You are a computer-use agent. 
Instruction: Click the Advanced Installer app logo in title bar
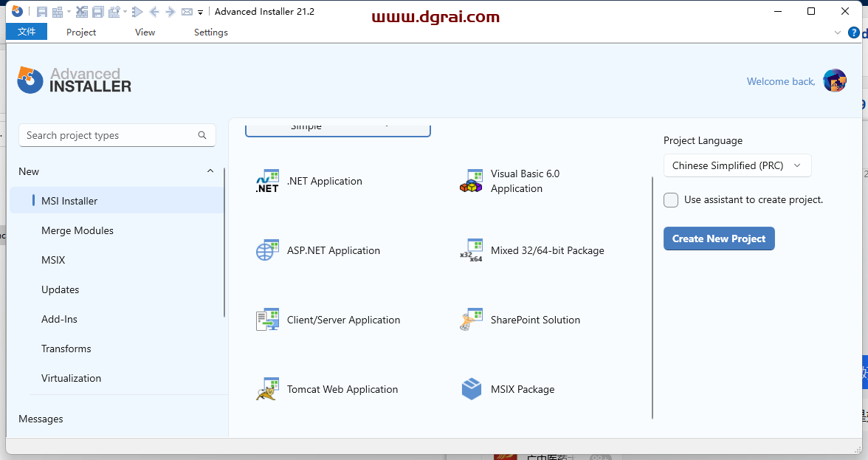coord(17,11)
